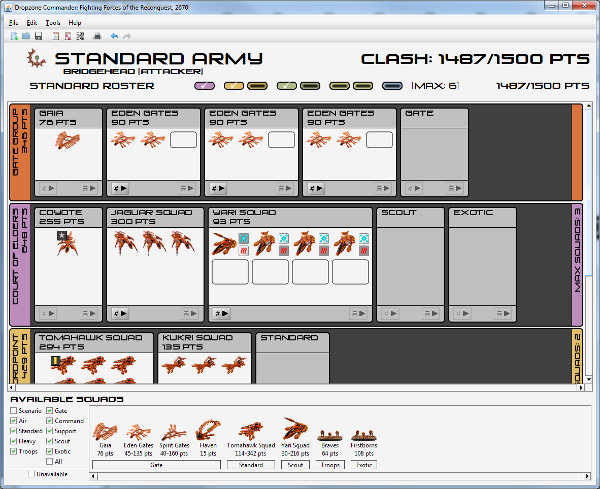
Task: Open the Edit menu
Action: 32,23
